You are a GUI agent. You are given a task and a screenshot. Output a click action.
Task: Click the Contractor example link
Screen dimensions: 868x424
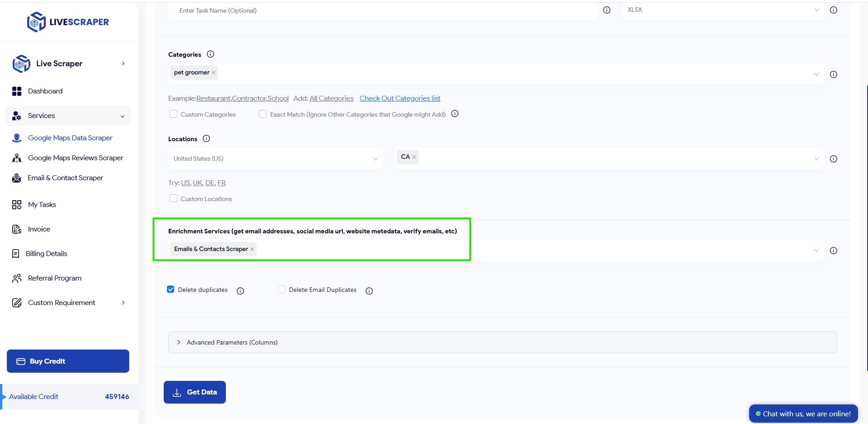[249, 99]
